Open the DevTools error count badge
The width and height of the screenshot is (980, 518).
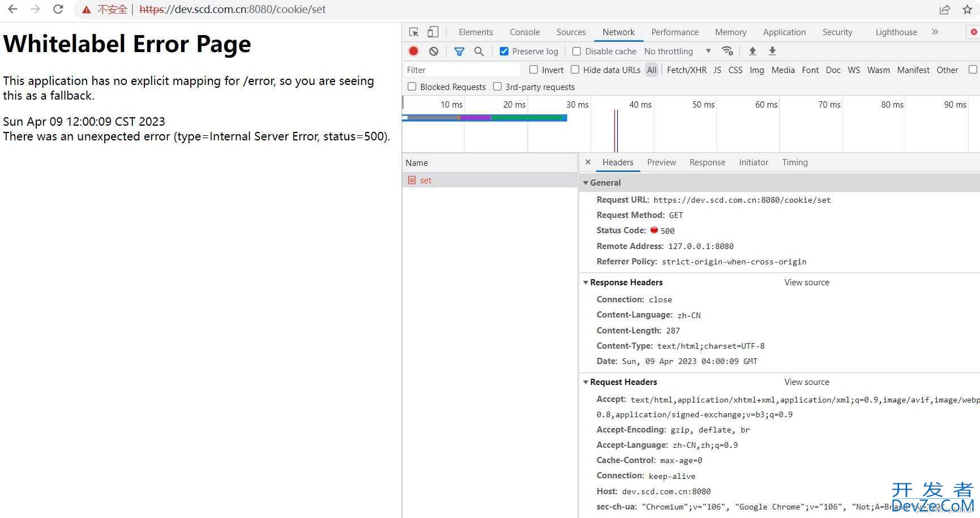(x=973, y=32)
